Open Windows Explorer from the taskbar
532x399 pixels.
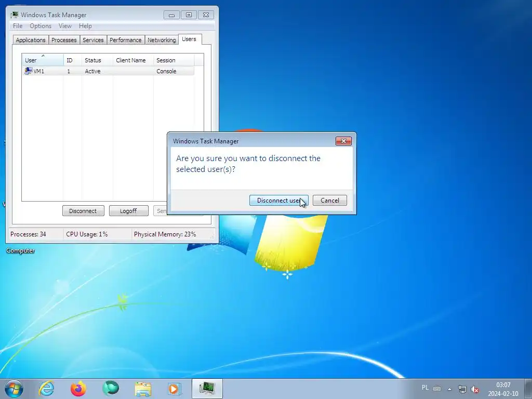143,389
